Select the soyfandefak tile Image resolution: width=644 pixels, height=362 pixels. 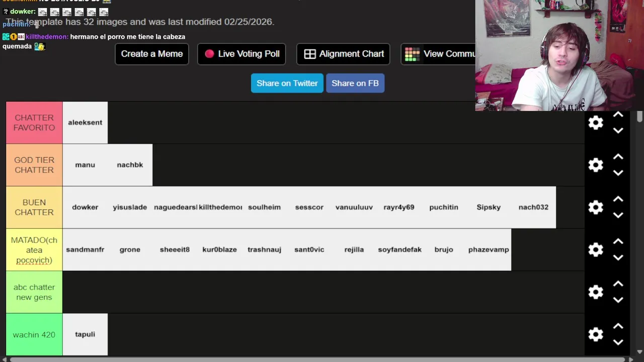pos(399,250)
